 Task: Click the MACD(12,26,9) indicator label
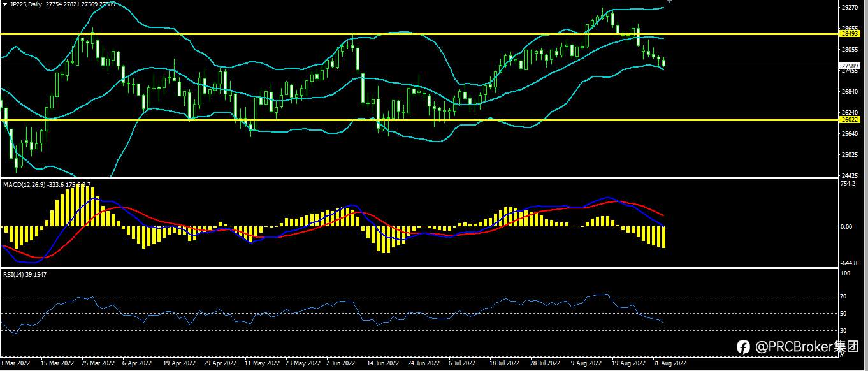click(24, 184)
